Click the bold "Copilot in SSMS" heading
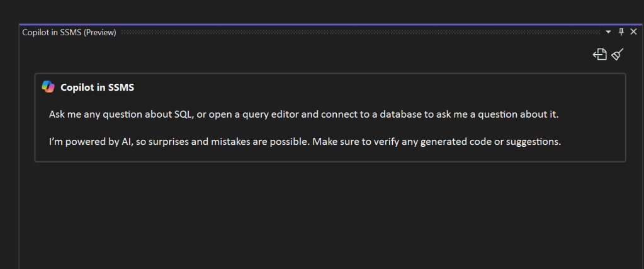This screenshot has height=269, width=644. [x=97, y=88]
